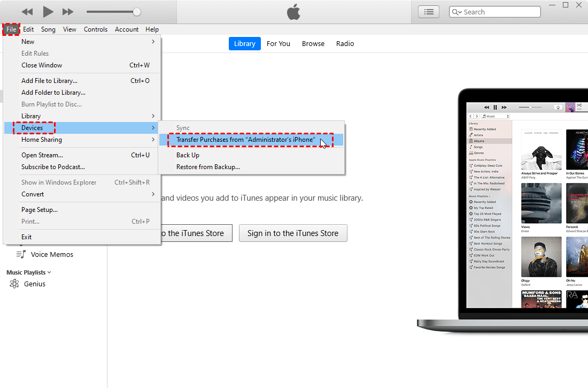Maximize the iTunes window
The image size is (588, 388).
point(566,5)
